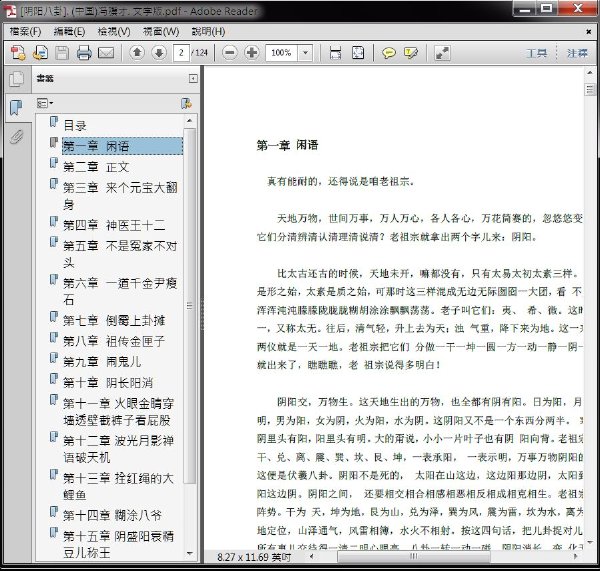Screen dimensions: 600x571
Task: Select bookmark 第十三章 拴红绳的大鲤鱼
Action: 118,486
